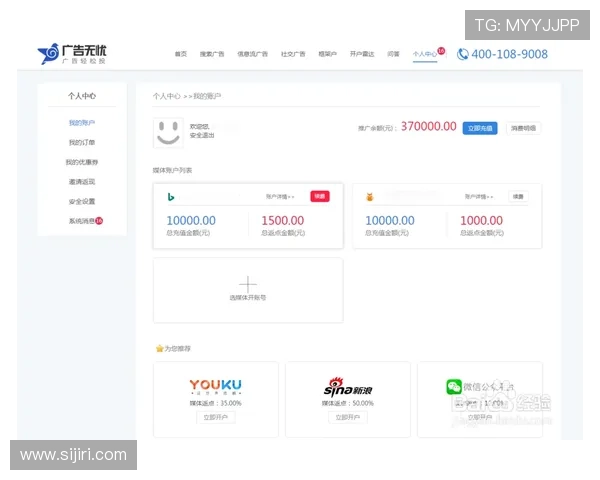This screenshot has width=600, height=480.
Task: Click 个人中心 in the breadcrumb
Action: (x=166, y=96)
